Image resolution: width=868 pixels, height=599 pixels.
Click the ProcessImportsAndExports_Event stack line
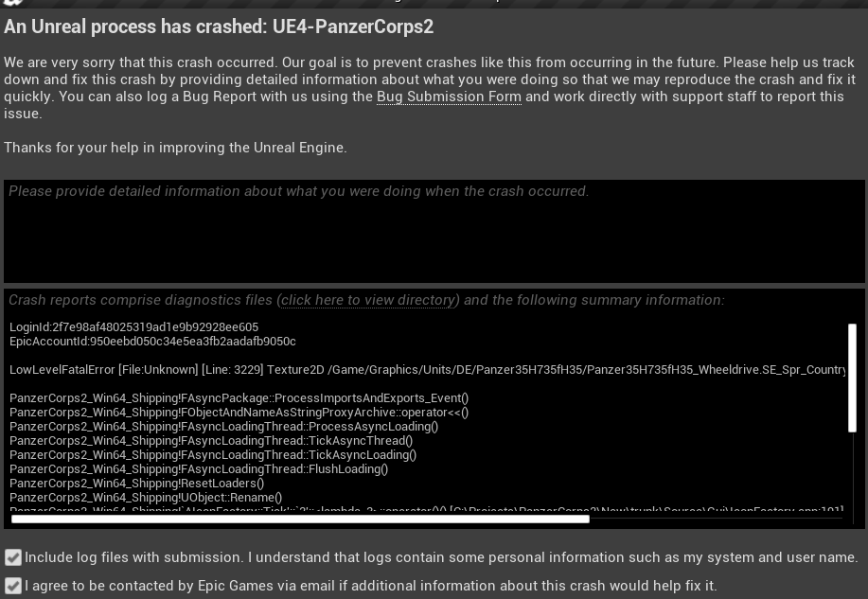click(x=239, y=398)
